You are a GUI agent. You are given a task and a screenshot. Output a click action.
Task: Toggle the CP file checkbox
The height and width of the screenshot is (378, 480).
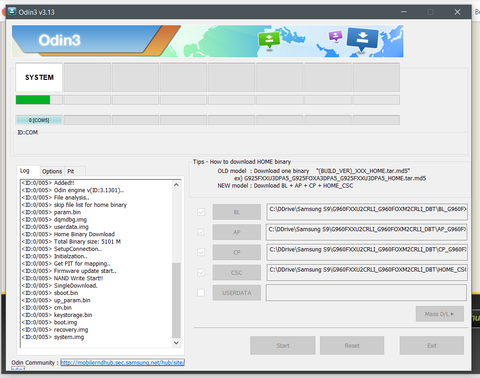coord(201,252)
